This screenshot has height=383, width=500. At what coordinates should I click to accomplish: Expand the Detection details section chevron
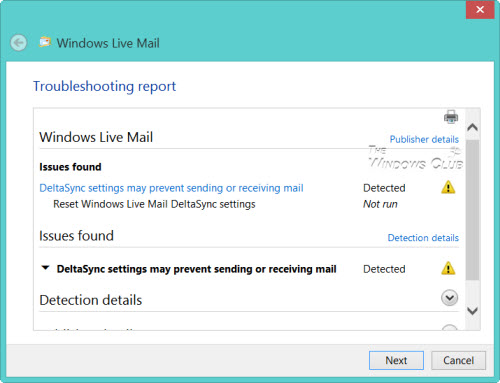[449, 298]
